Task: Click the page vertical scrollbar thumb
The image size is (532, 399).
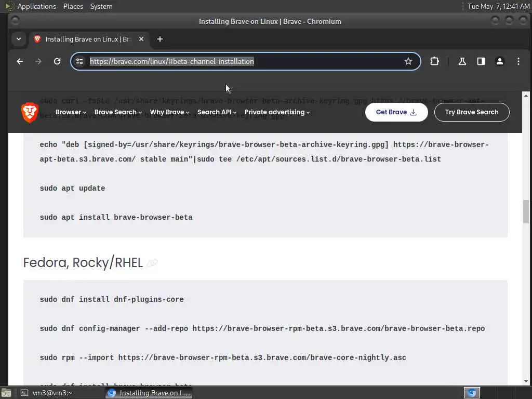Action: click(x=526, y=212)
